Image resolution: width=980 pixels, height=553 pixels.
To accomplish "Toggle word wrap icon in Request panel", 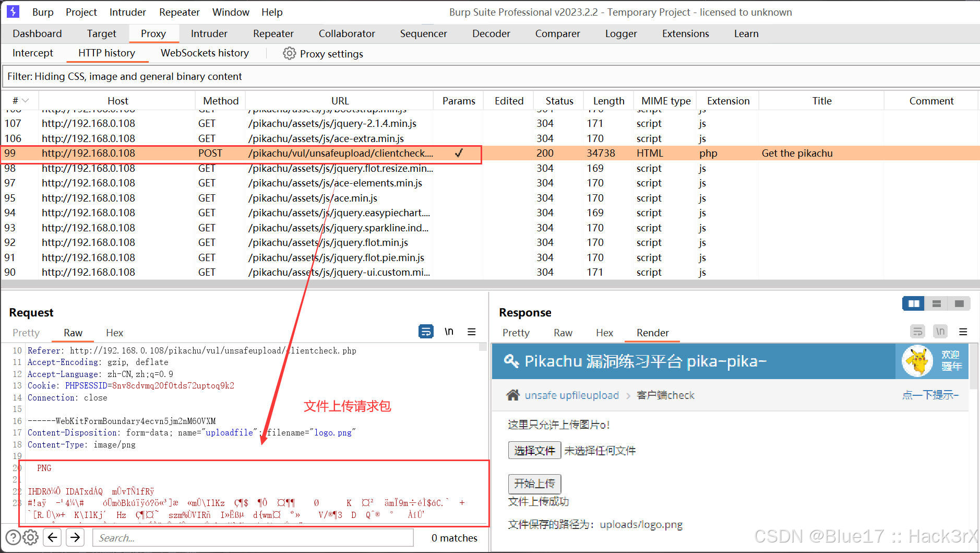I will [x=426, y=332].
